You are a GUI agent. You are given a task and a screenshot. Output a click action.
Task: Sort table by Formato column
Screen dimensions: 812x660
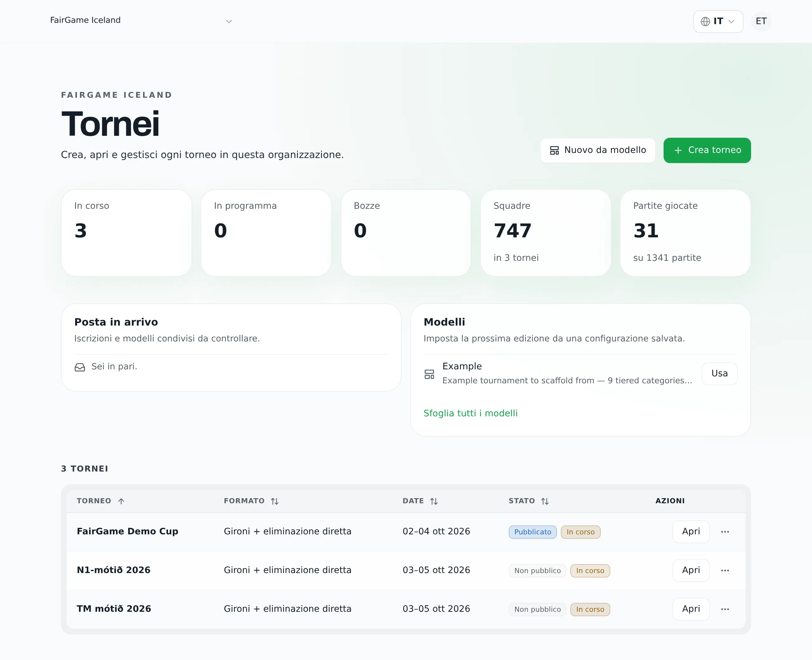[x=251, y=501]
